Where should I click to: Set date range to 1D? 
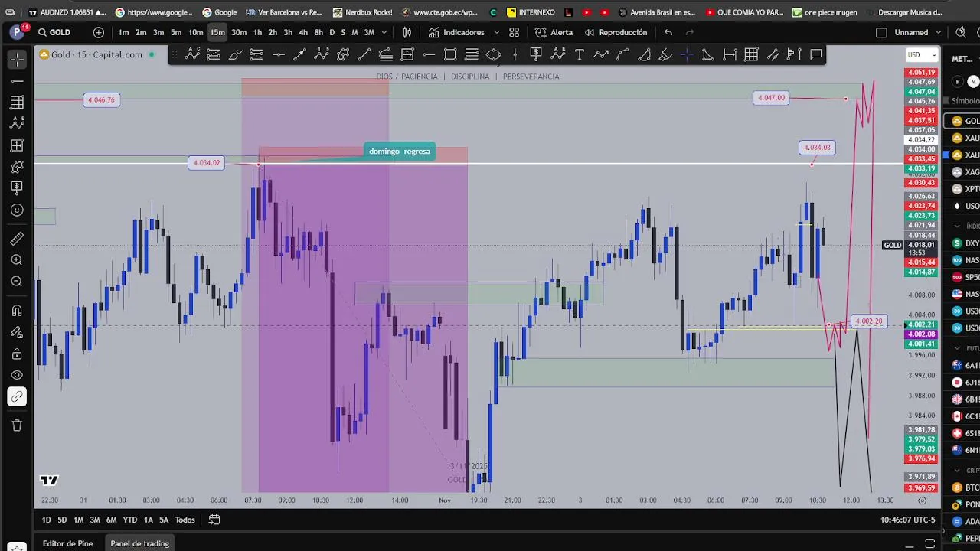(x=46, y=520)
